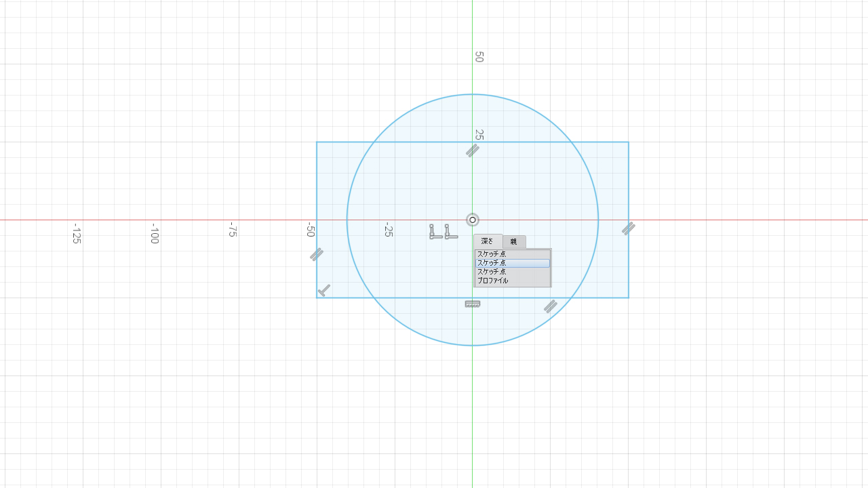Open the 親 tab in selection popup
This screenshot has height=488, width=868.
point(514,242)
